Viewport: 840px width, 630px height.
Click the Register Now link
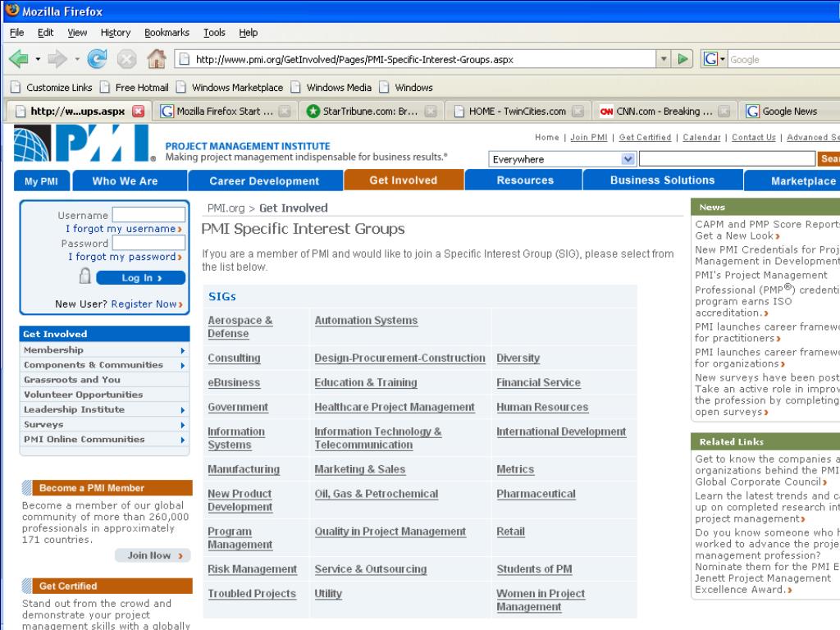147,304
